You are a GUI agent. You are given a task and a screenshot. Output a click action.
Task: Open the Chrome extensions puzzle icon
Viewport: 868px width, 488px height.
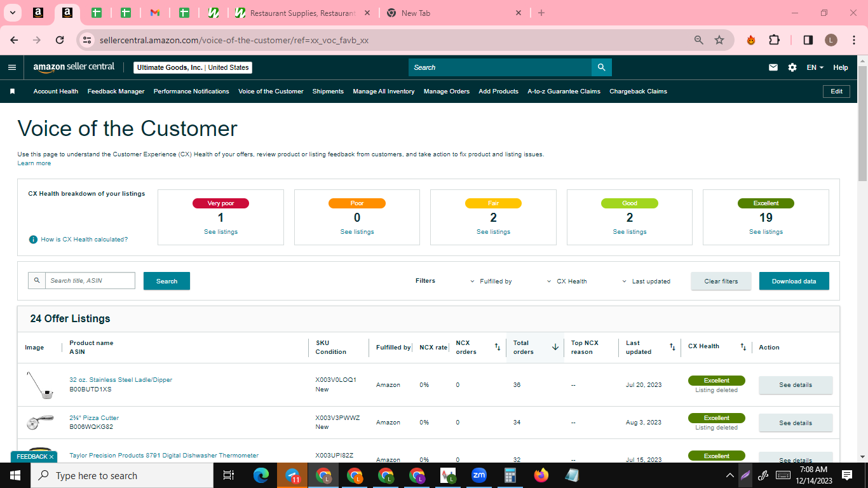(774, 40)
